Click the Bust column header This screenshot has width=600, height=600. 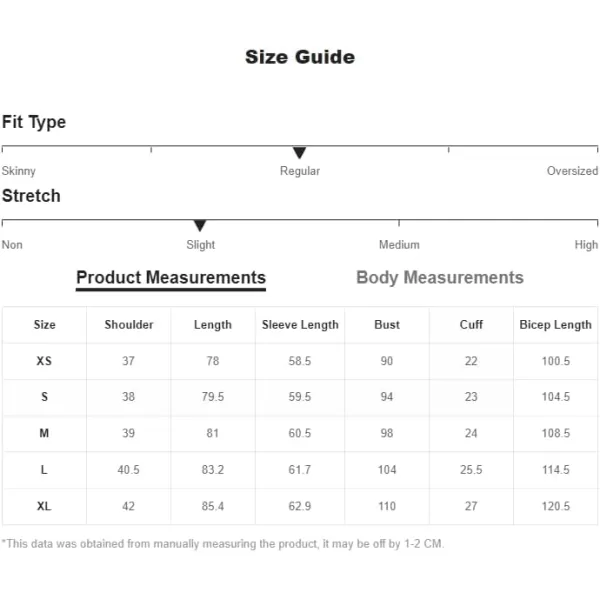[387, 325]
